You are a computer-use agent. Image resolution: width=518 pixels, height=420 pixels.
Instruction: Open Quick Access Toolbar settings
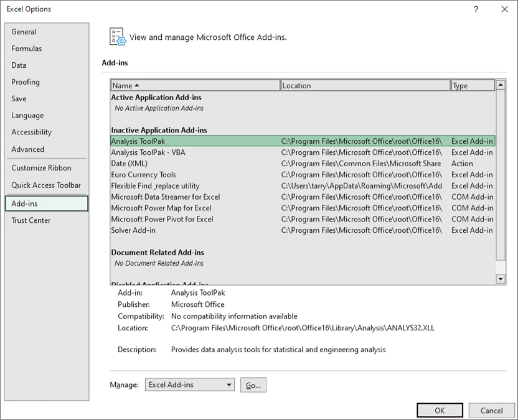tap(46, 185)
